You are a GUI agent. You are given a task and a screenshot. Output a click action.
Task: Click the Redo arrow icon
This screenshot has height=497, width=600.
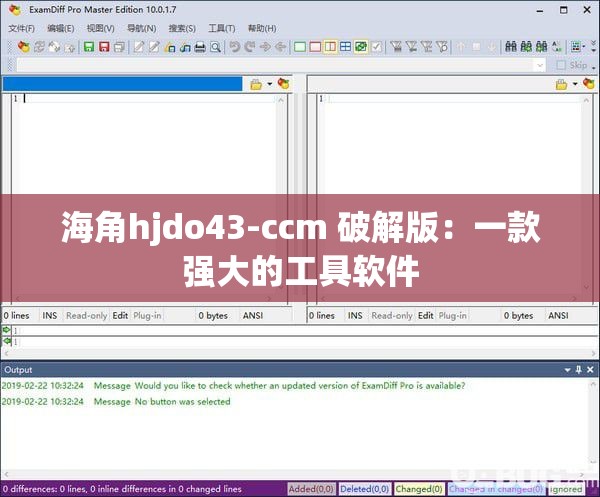[x=250, y=47]
